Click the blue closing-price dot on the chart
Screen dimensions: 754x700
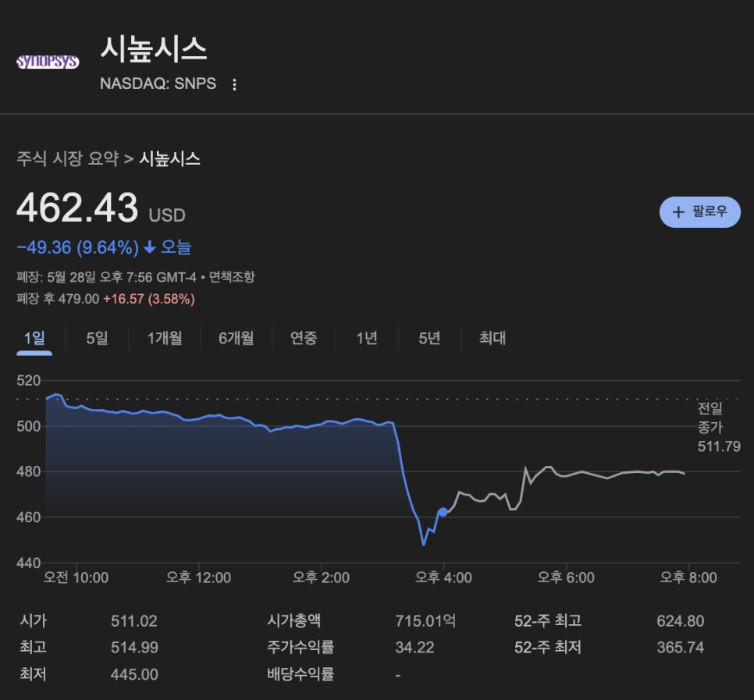click(x=443, y=513)
